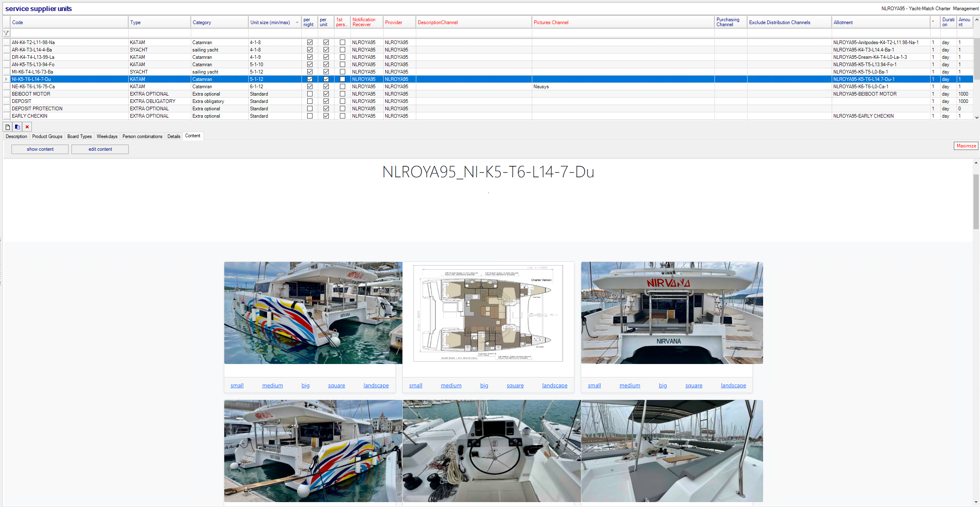The width and height of the screenshot is (980, 507).
Task: Toggle 1st person checkbox for AN-K4-T2-L11-98-Na
Action: pyautogui.click(x=342, y=42)
